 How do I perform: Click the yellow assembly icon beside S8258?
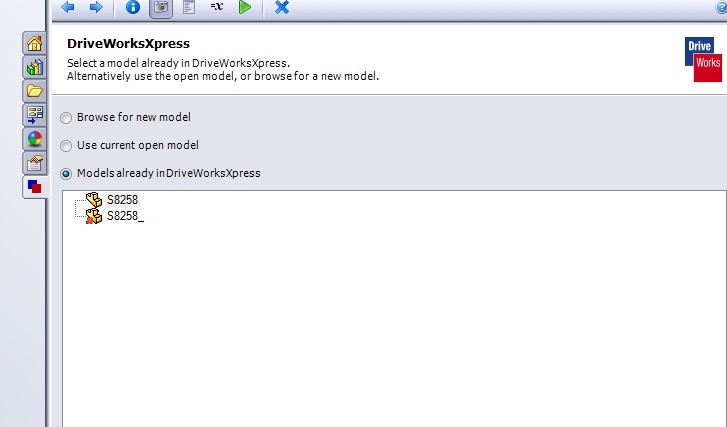click(94, 200)
